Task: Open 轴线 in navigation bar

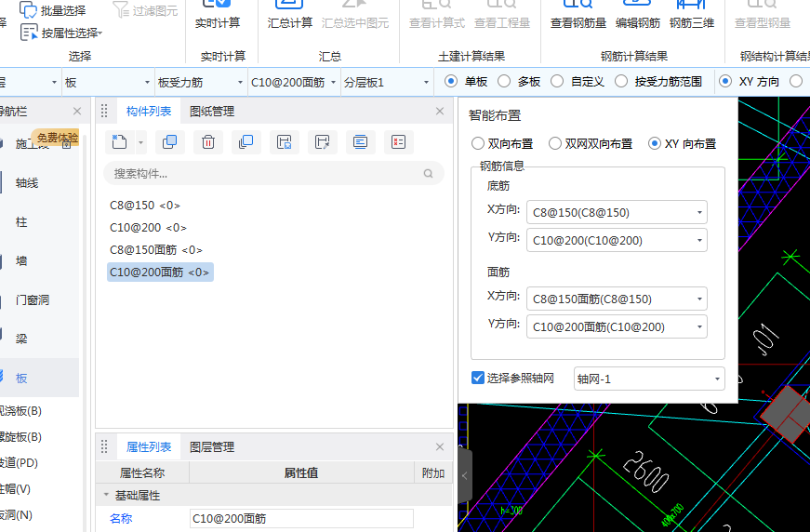Action: 27,183
